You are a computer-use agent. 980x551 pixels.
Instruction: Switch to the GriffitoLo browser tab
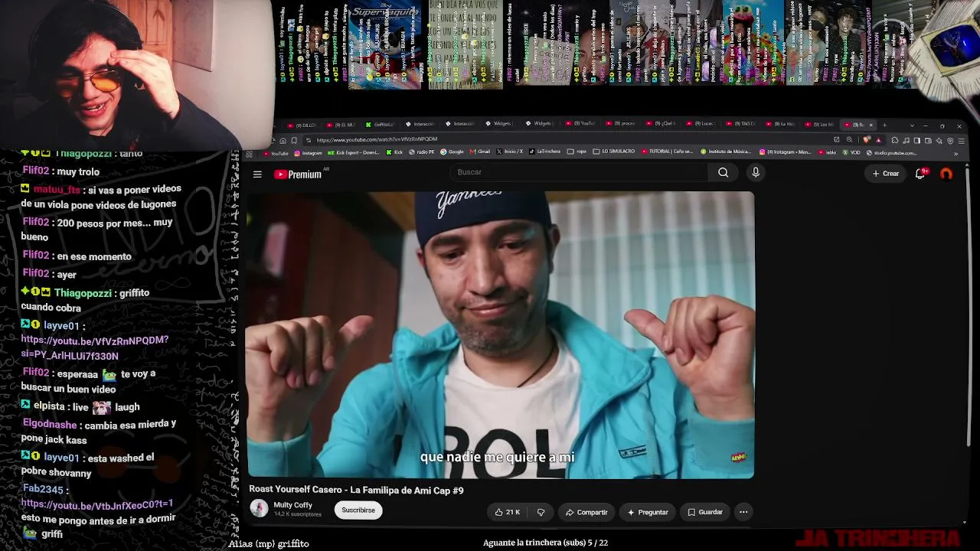point(379,125)
